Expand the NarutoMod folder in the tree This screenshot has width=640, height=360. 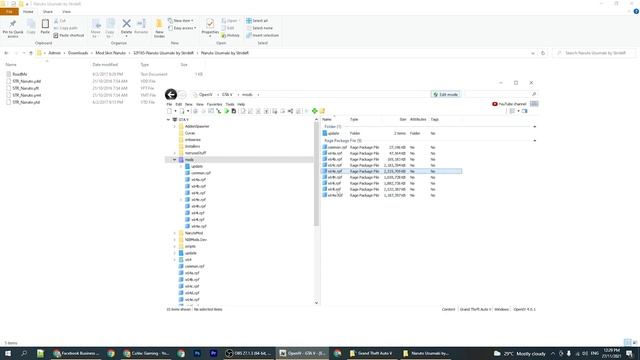(175, 233)
